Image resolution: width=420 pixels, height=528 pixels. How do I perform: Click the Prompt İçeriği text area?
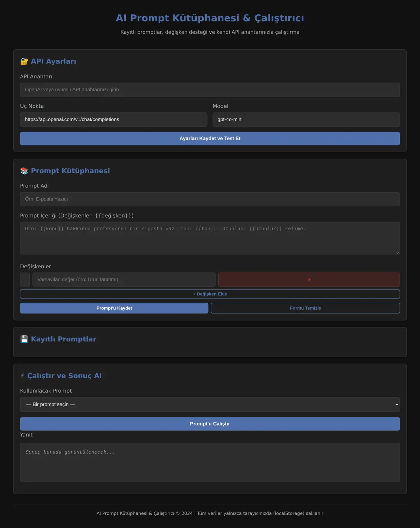pos(210,238)
